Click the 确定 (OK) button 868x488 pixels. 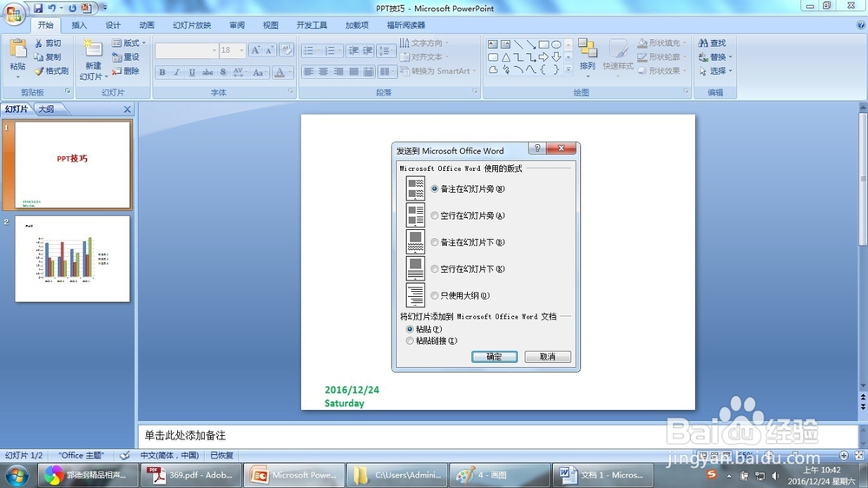(495, 357)
